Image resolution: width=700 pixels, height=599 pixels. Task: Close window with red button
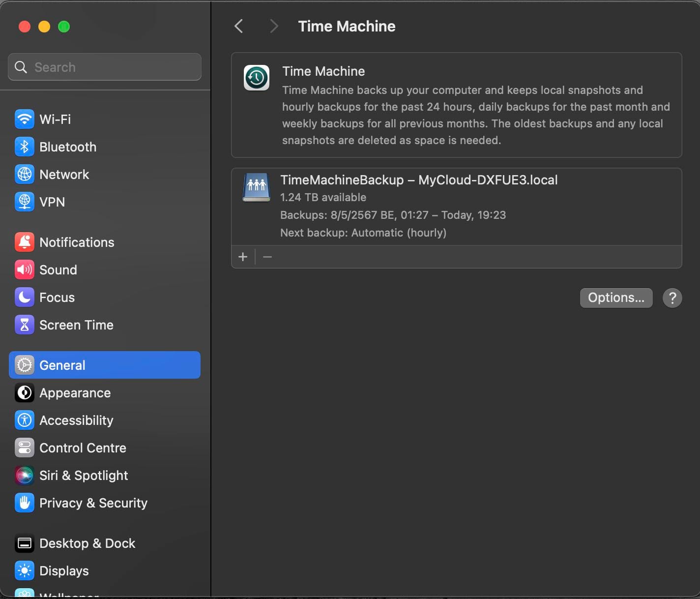(x=25, y=27)
